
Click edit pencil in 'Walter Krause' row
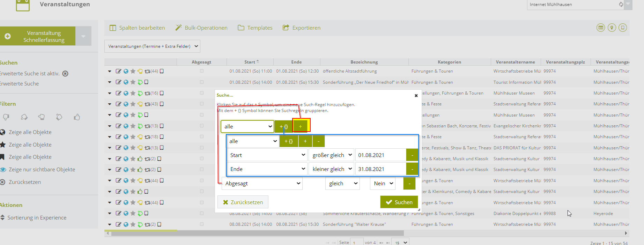119,224
